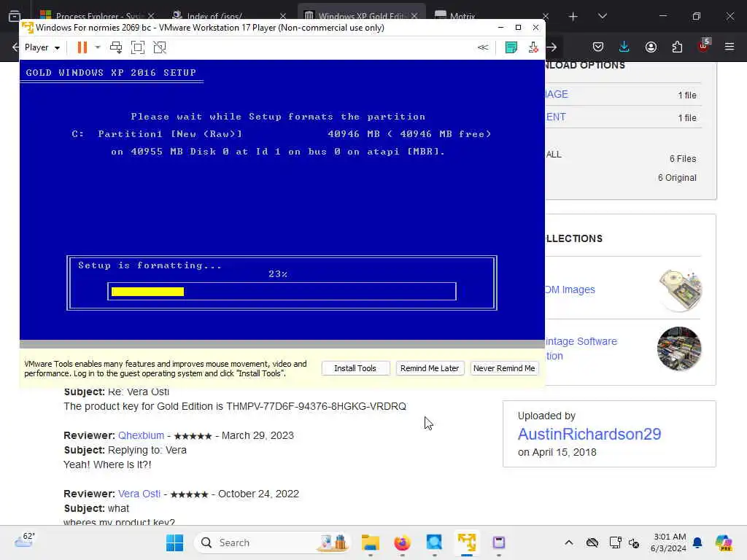Click Never Remind Me button
This screenshot has width=747, height=560.
click(504, 368)
